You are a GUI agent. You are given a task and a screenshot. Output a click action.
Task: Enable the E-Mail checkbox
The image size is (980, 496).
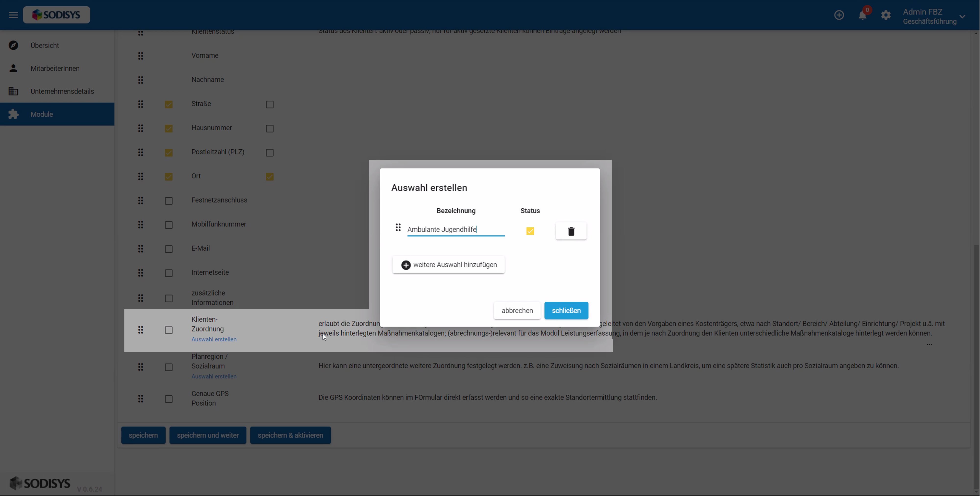pyautogui.click(x=168, y=249)
